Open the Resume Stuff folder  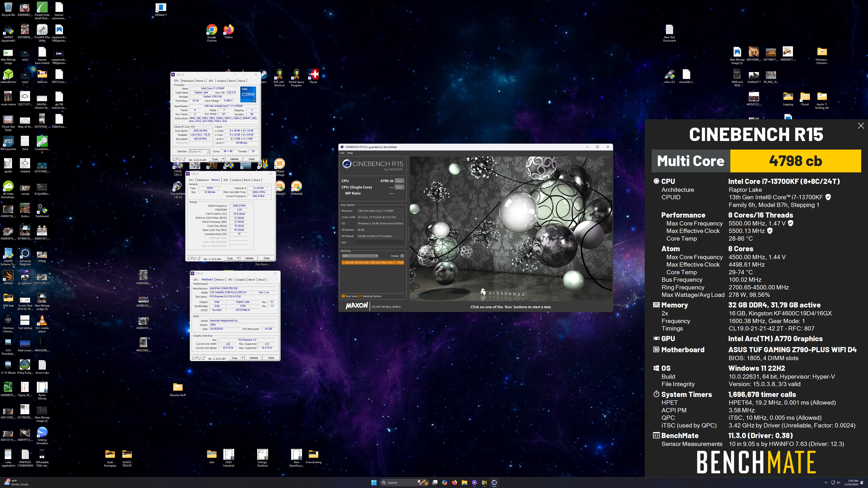[x=178, y=389]
